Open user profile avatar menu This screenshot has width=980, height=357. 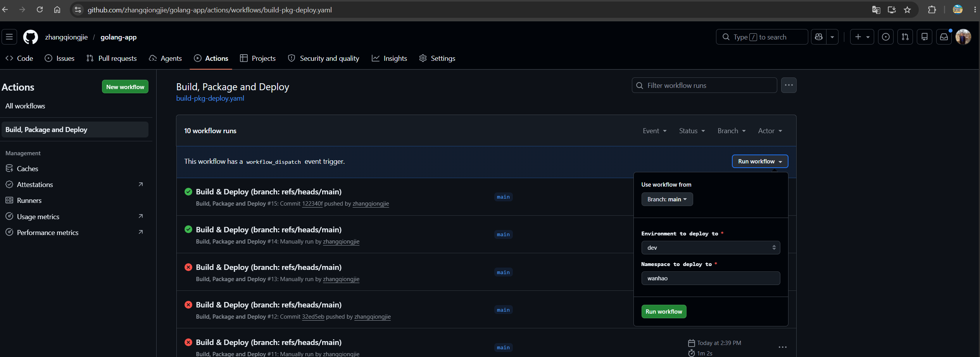pos(963,37)
